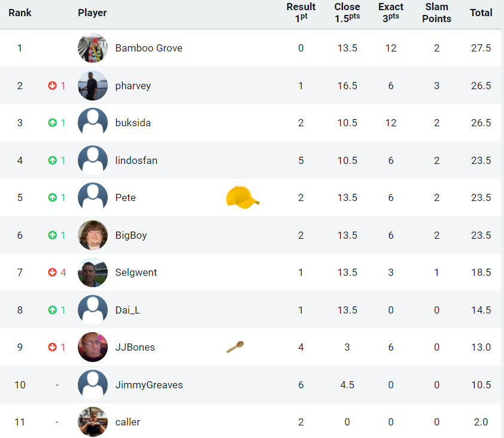Open BigBoy's avatar picture

point(93,235)
